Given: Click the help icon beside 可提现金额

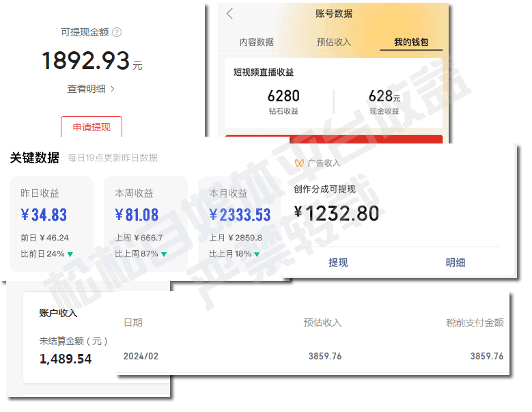Looking at the screenshot, I should tap(117, 32).
